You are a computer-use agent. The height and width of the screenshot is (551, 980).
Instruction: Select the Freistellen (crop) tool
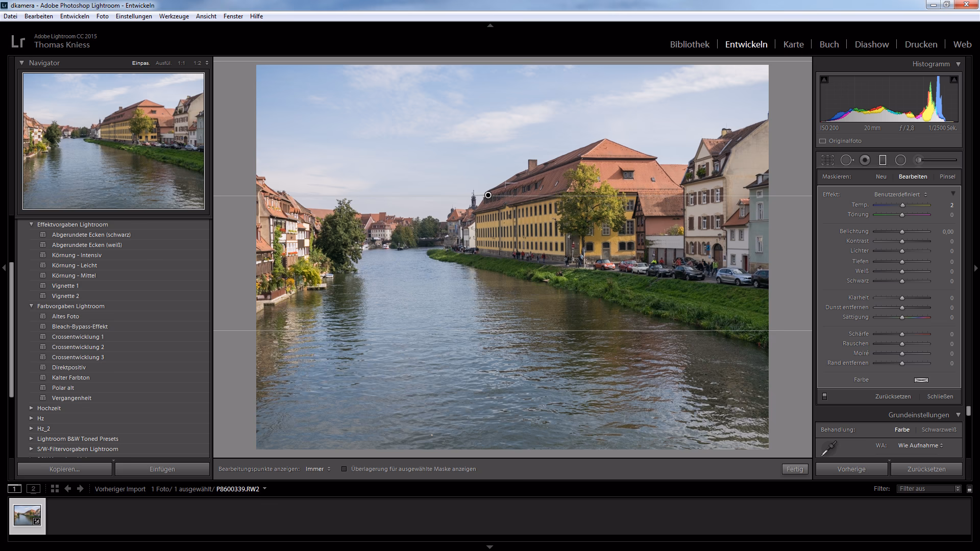click(827, 160)
